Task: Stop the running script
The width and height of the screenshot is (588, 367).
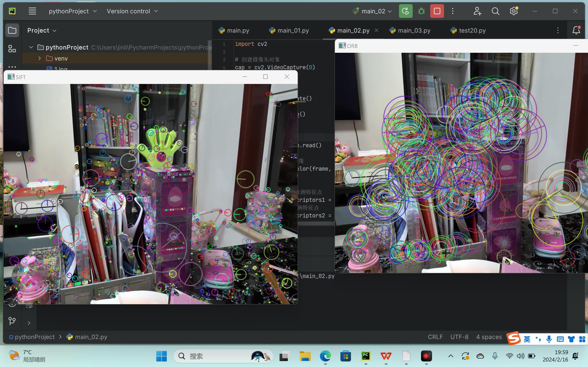Action: click(437, 11)
